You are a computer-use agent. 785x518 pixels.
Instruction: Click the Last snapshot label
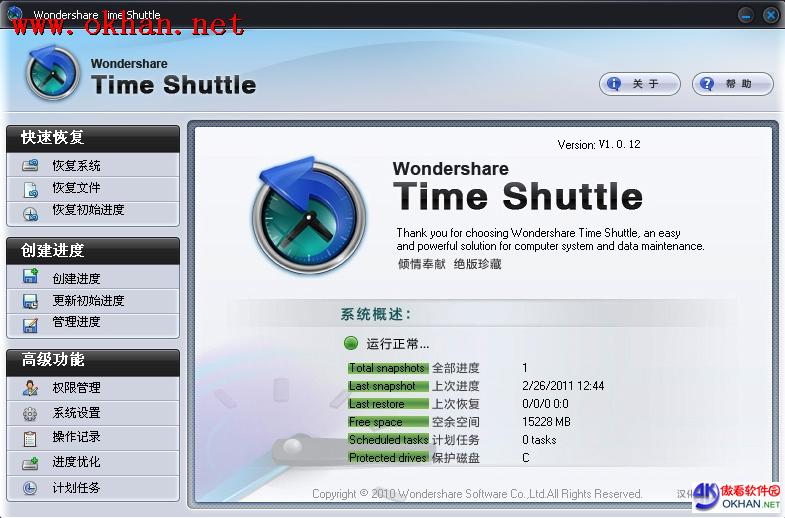(388, 386)
